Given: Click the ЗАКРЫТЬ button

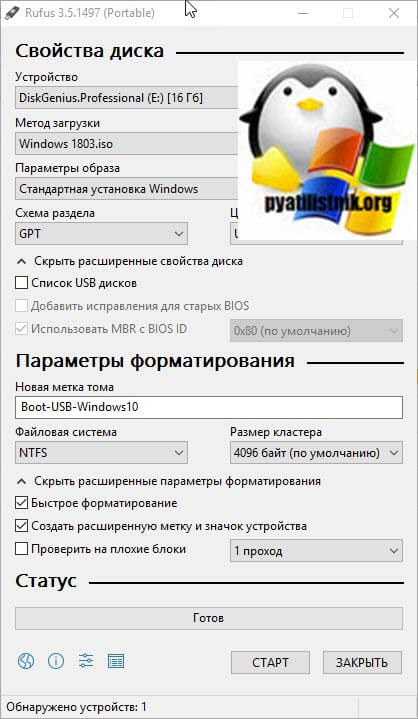Looking at the screenshot, I should 362,663.
